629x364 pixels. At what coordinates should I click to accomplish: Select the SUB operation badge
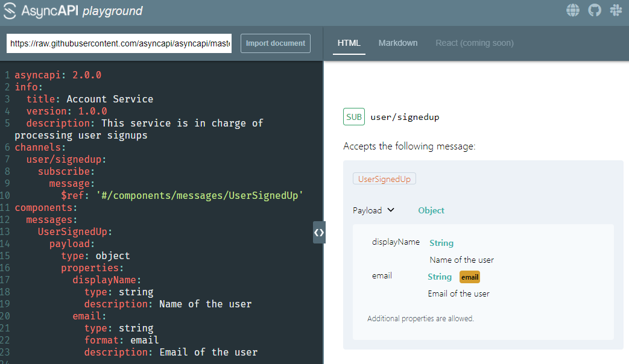tap(354, 116)
